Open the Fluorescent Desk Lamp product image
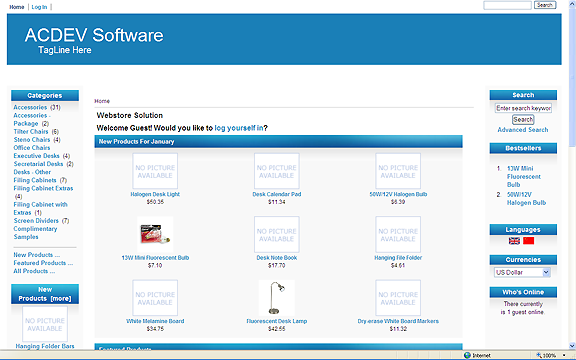Screen dimensions: 576x360 (x=276, y=298)
